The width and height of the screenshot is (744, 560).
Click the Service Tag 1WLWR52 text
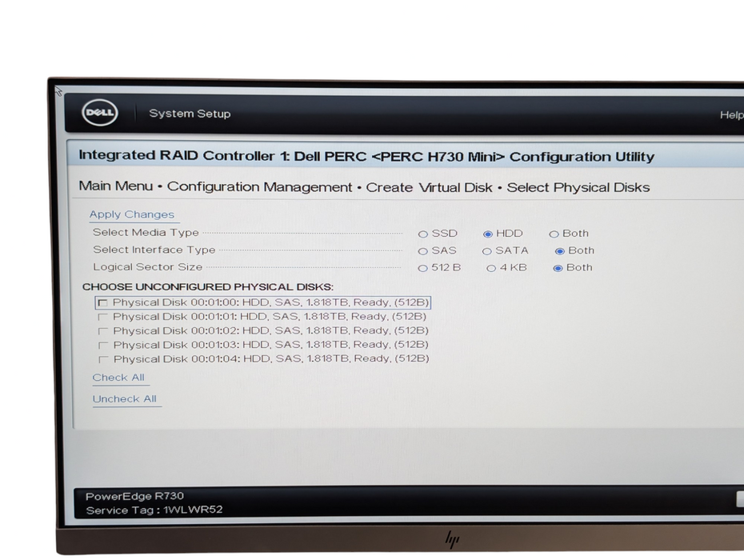154,510
